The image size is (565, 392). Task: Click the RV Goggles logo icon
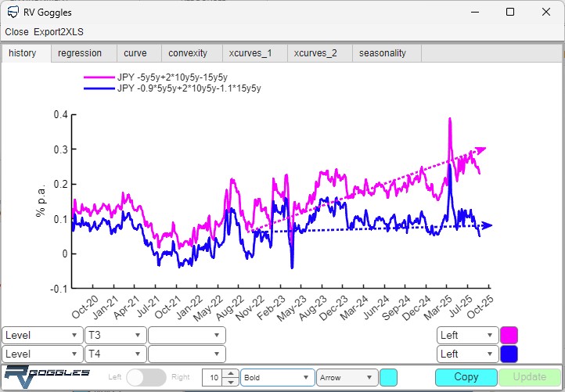(45, 376)
